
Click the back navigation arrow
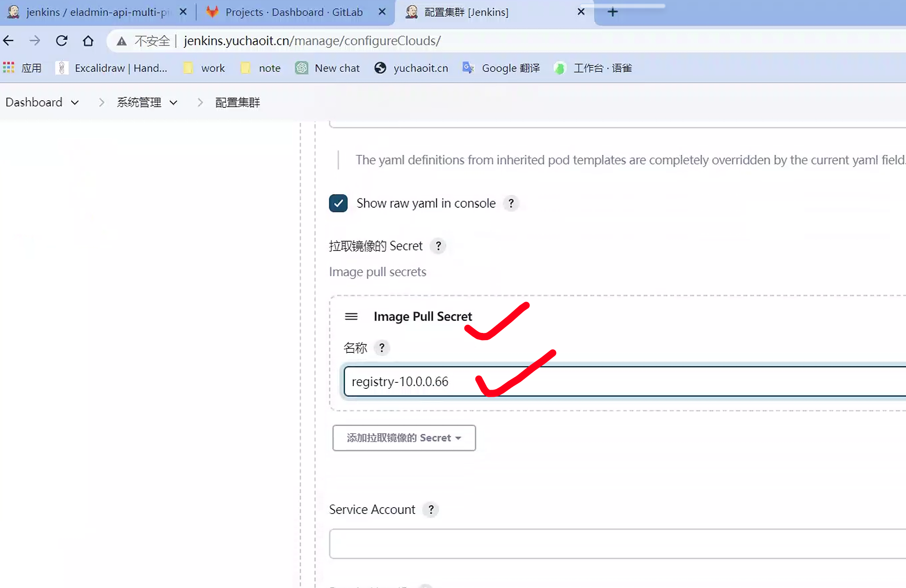pos(8,41)
